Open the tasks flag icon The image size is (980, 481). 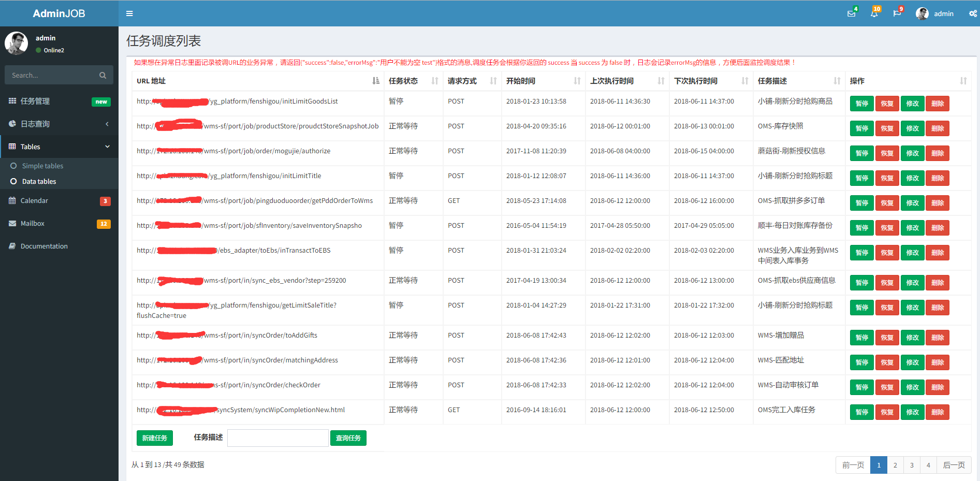pos(897,13)
